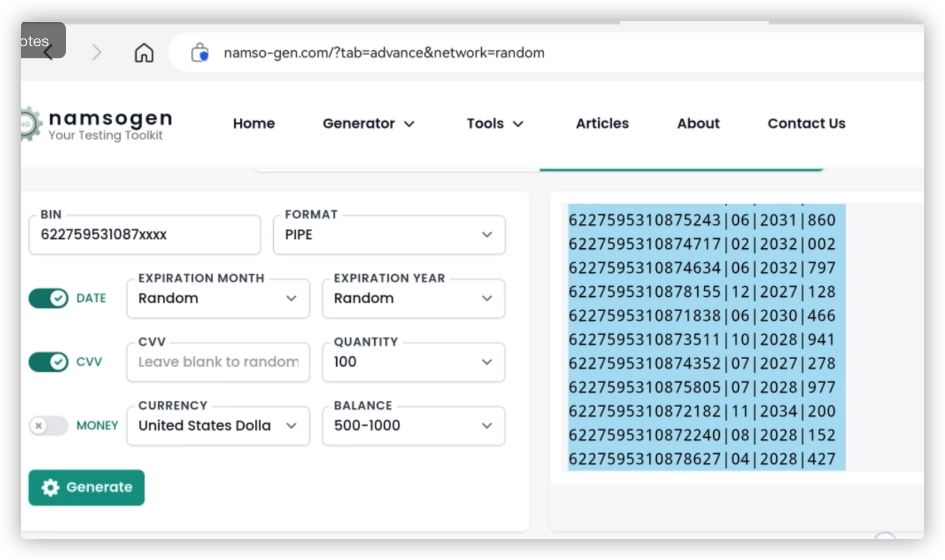Go back with the browser back arrow
Screen dimensions: 945x560
click(x=49, y=53)
